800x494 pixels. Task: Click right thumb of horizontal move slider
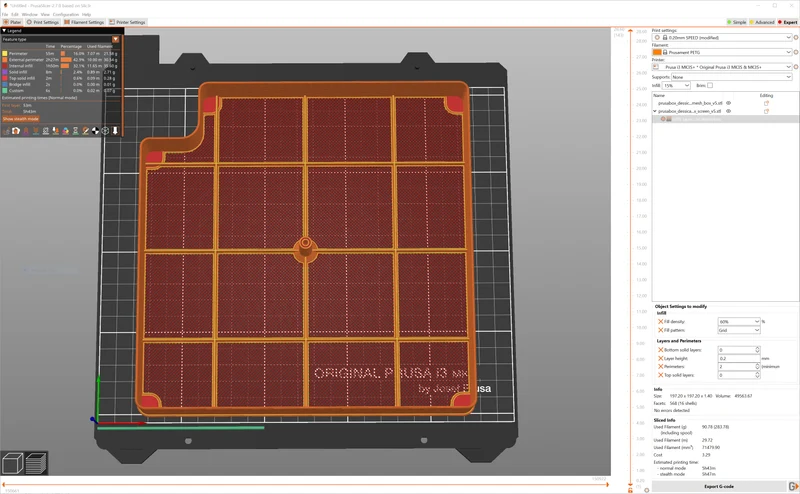click(x=607, y=485)
